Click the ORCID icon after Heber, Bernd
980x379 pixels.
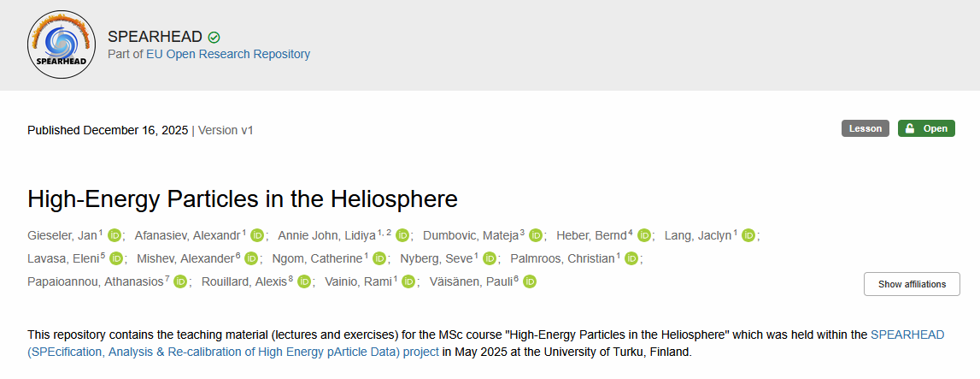pos(644,235)
